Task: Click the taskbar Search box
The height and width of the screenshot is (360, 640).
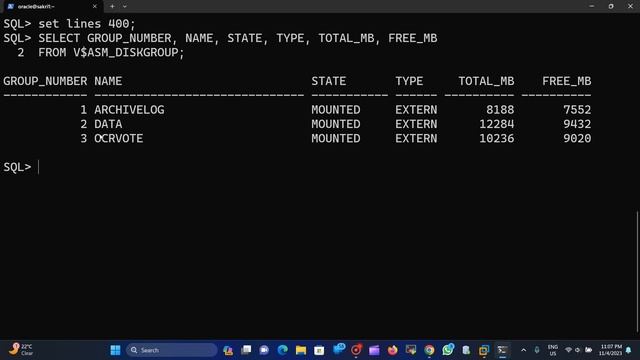Action: [x=171, y=350]
